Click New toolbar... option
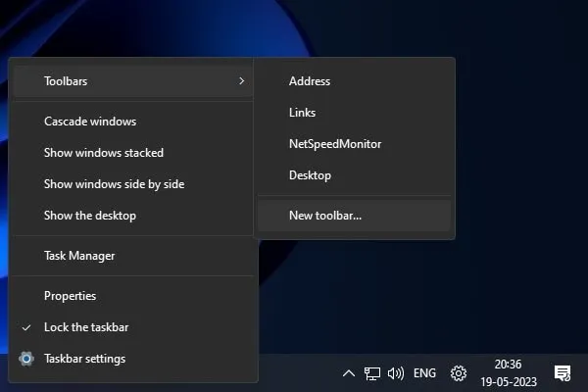 [354, 216]
